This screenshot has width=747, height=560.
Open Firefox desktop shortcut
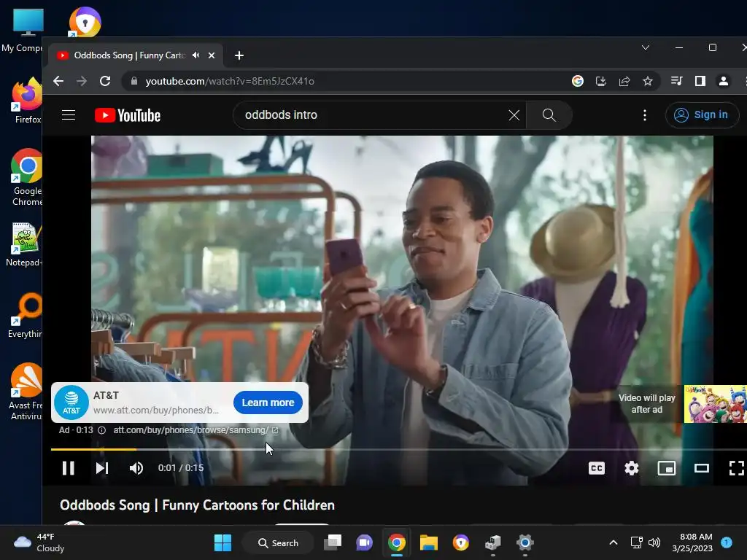point(27,101)
